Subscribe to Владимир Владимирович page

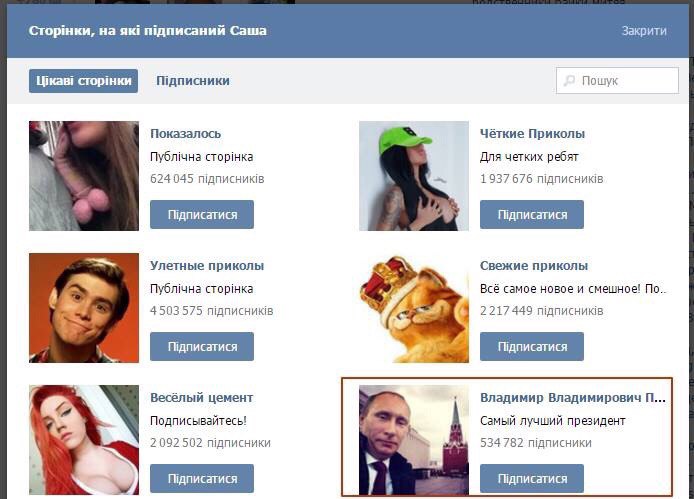(x=532, y=478)
